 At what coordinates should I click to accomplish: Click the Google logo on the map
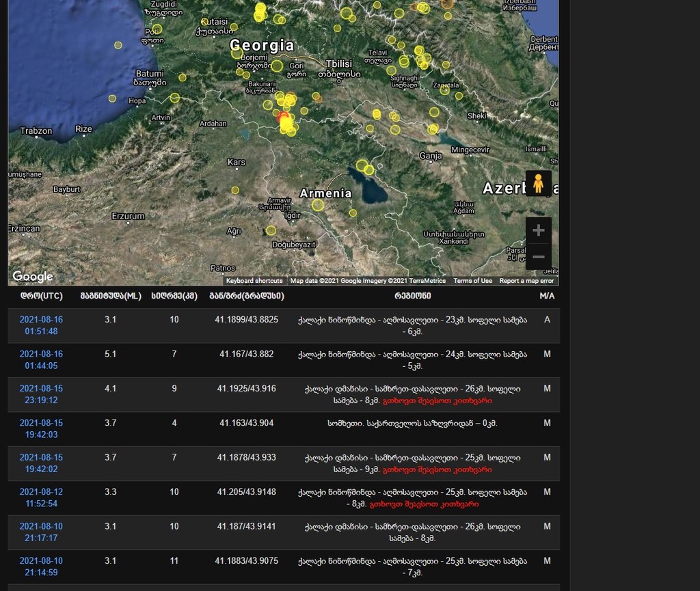pos(32,277)
